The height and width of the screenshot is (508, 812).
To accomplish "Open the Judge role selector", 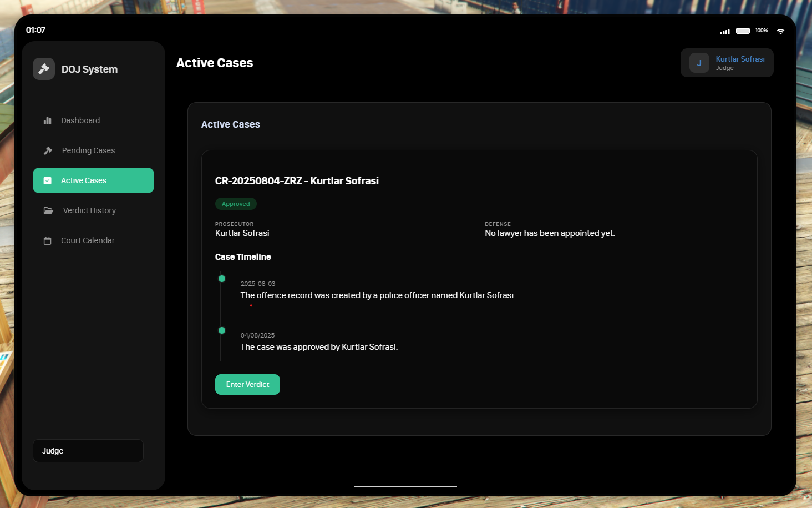I will coord(88,451).
